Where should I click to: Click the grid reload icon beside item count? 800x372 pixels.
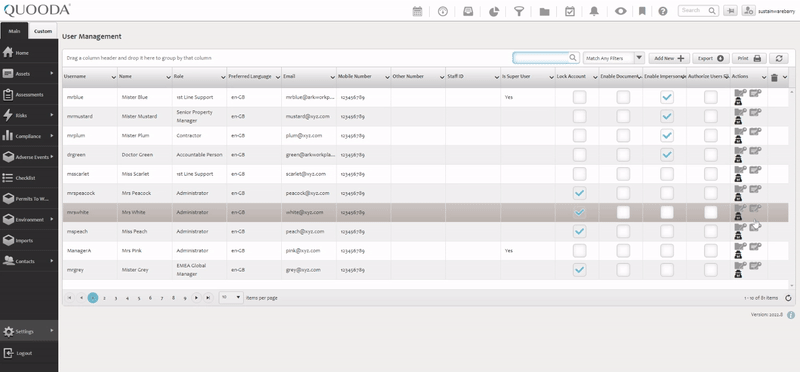788,298
